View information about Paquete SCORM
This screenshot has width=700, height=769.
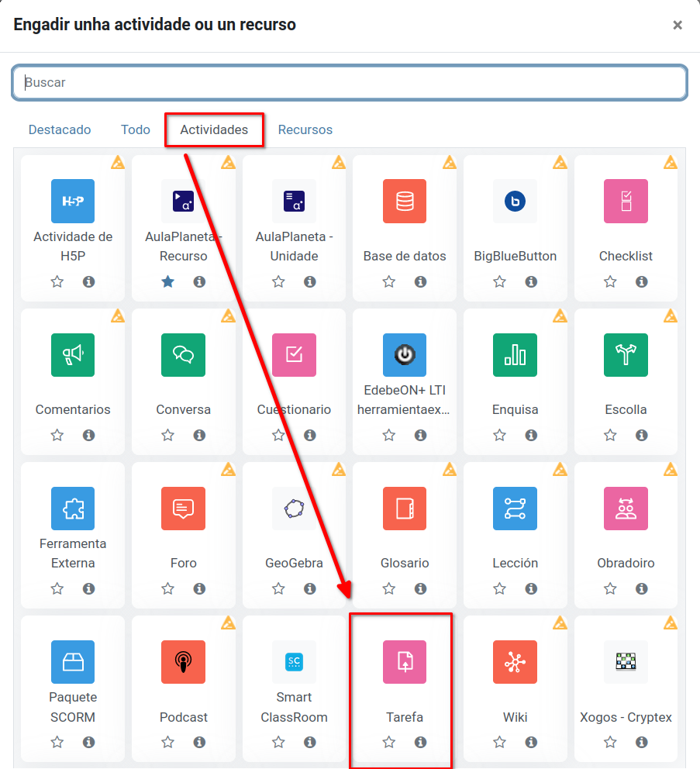click(89, 743)
